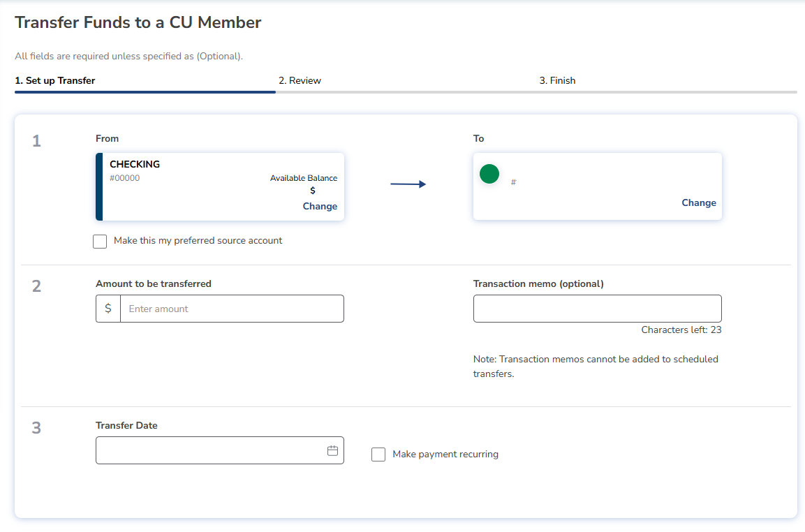Image resolution: width=805 pixels, height=532 pixels.
Task: Click the Transfer Date label
Action: [126, 425]
